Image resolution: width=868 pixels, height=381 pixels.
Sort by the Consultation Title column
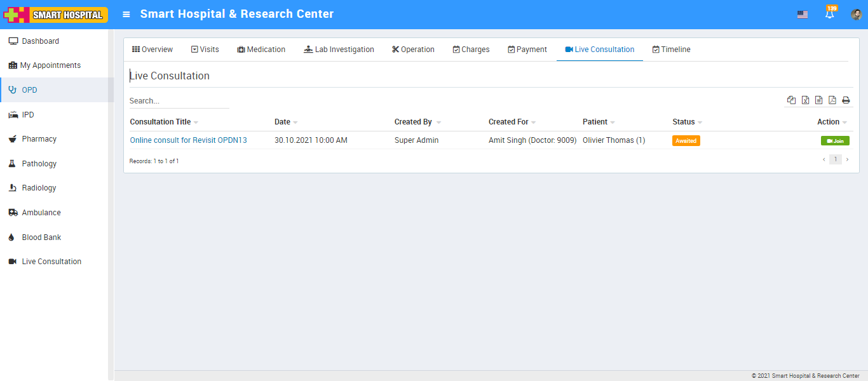160,122
